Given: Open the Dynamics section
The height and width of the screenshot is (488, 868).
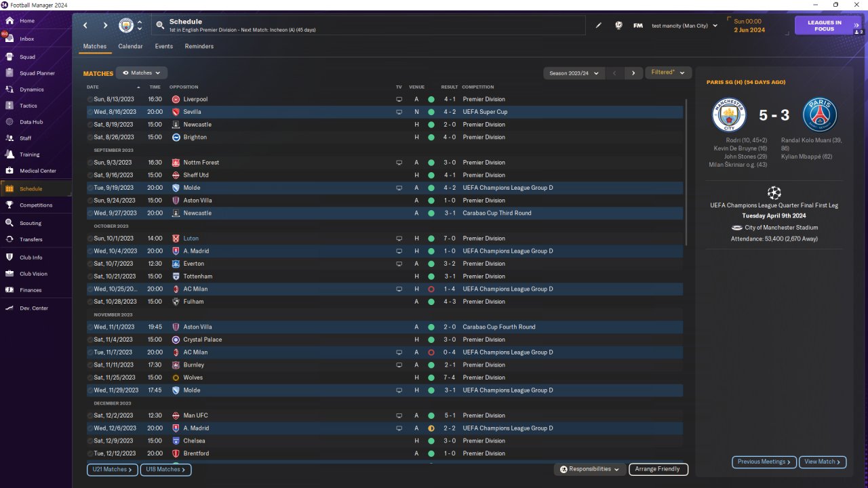Looking at the screenshot, I should [x=31, y=89].
